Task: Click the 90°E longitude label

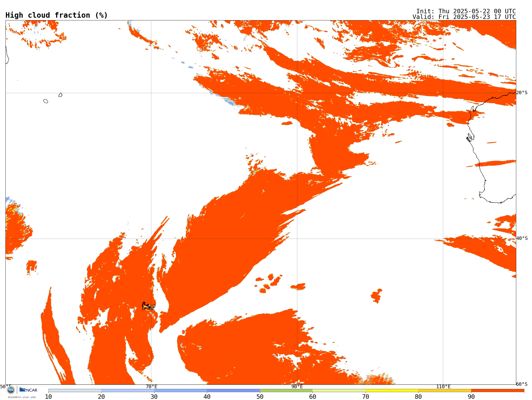Action: click(x=297, y=386)
